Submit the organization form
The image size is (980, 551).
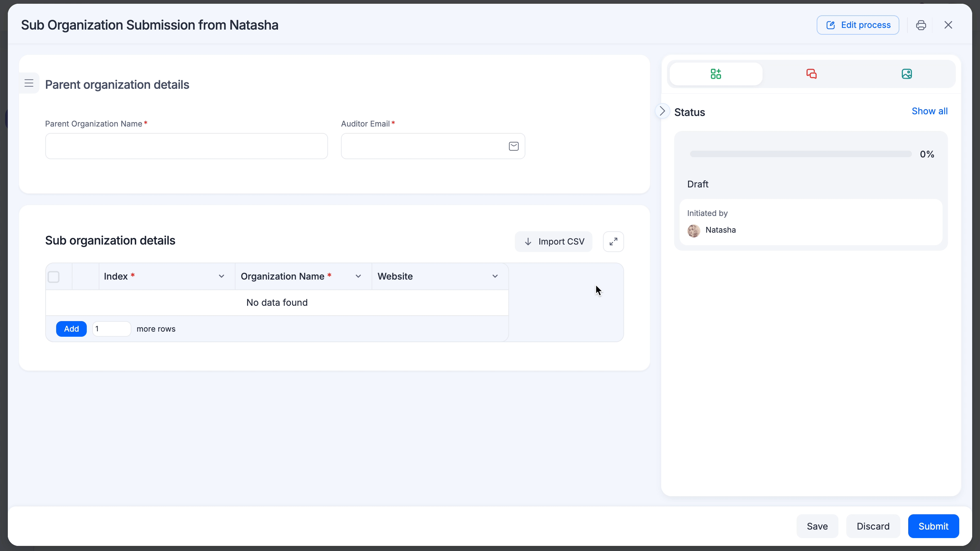click(933, 526)
